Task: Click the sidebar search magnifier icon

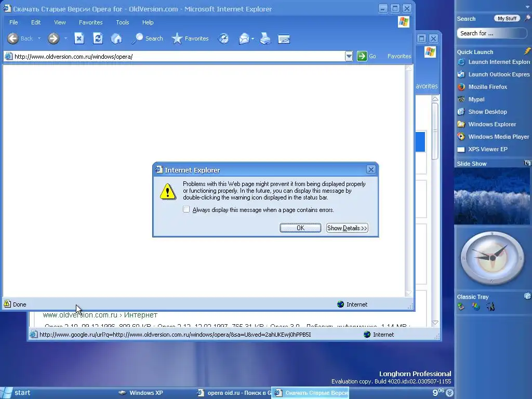Action: 528,19
